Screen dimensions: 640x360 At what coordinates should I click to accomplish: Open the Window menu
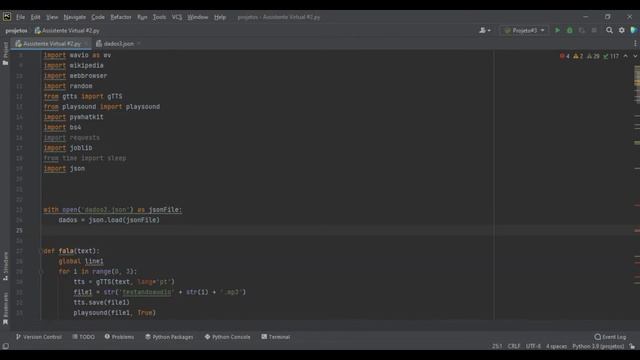[x=198, y=17]
